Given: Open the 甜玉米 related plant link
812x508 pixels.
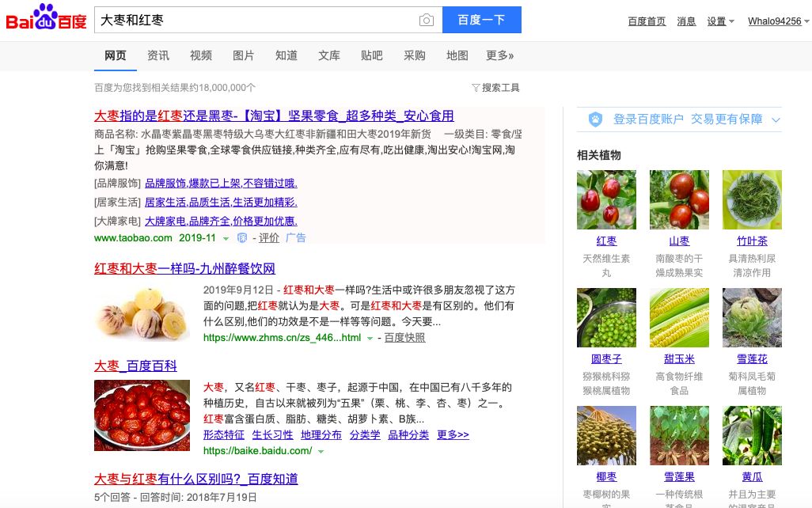Looking at the screenshot, I should (679, 359).
